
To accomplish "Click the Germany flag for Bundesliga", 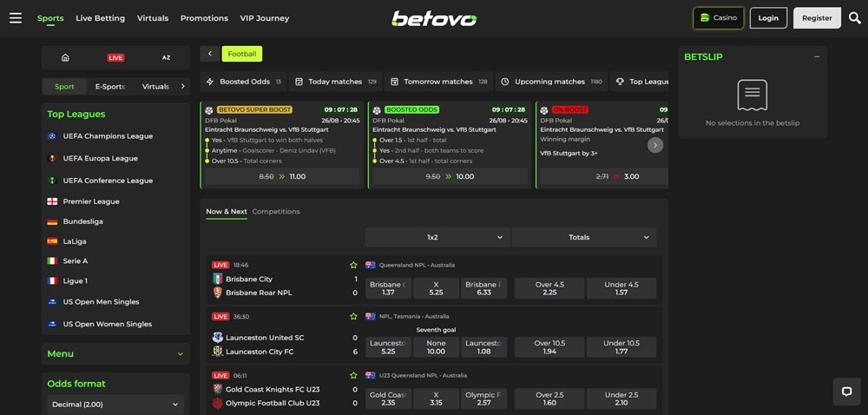I will [x=52, y=221].
